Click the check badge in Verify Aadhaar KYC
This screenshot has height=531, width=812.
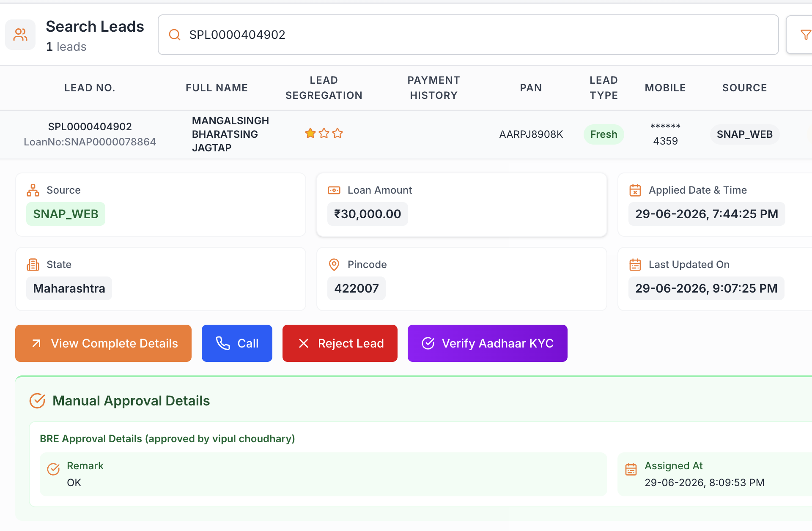click(x=428, y=343)
